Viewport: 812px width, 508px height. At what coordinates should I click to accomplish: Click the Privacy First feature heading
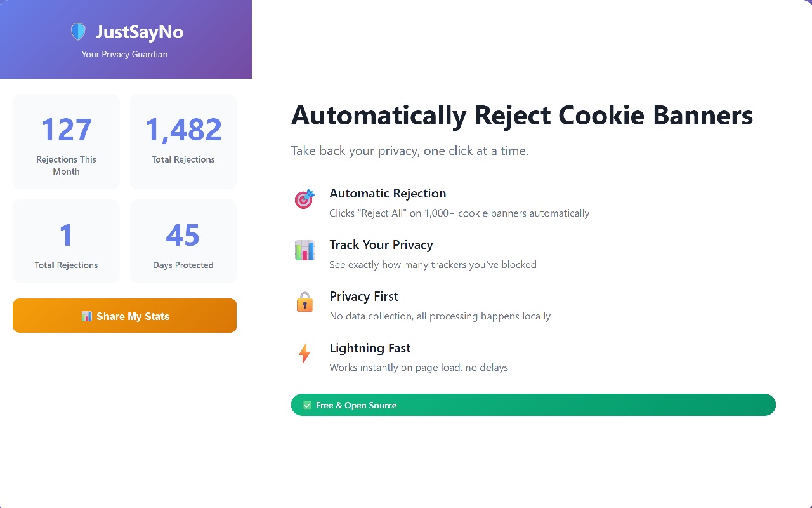363,297
